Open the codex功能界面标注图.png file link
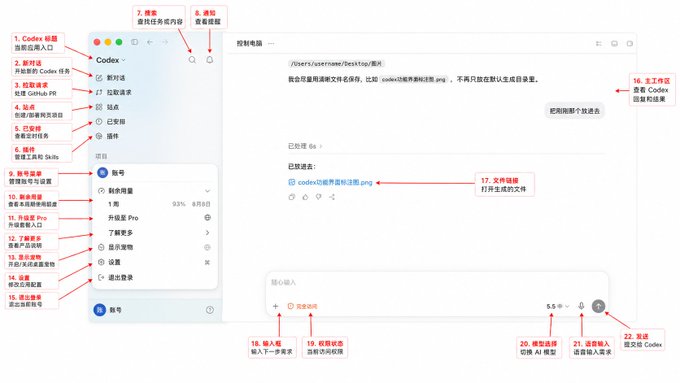Image resolution: width=680 pixels, height=383 pixels. (330, 183)
